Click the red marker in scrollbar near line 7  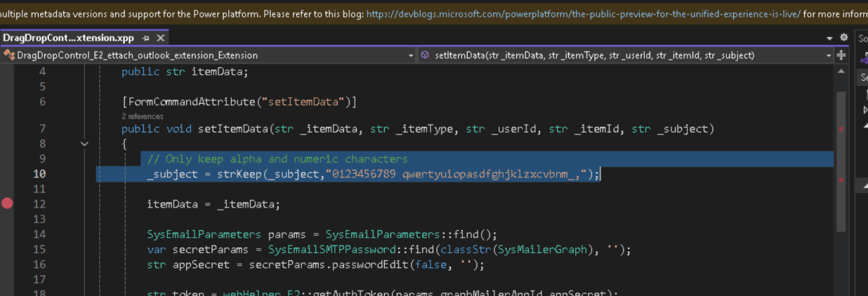(841, 129)
